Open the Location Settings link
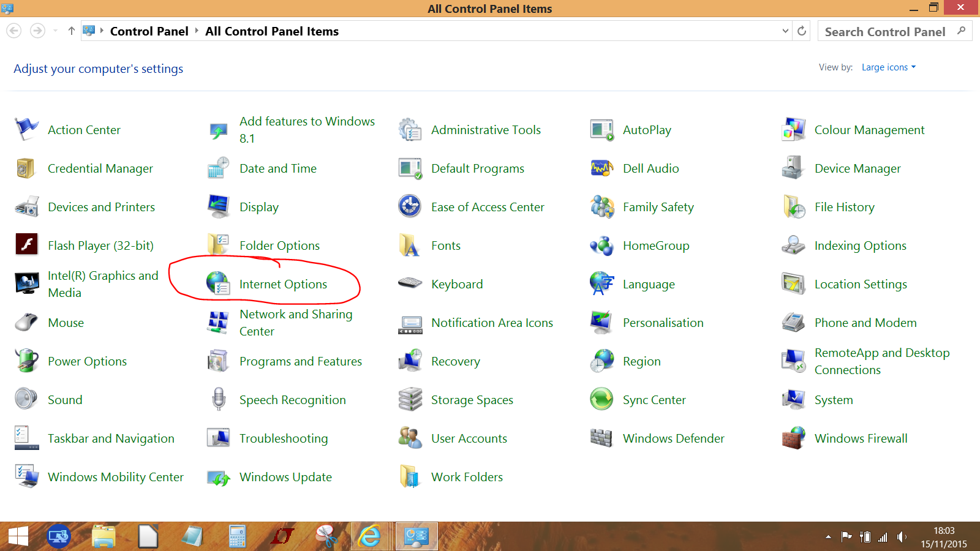This screenshot has height=551, width=980. [x=861, y=284]
